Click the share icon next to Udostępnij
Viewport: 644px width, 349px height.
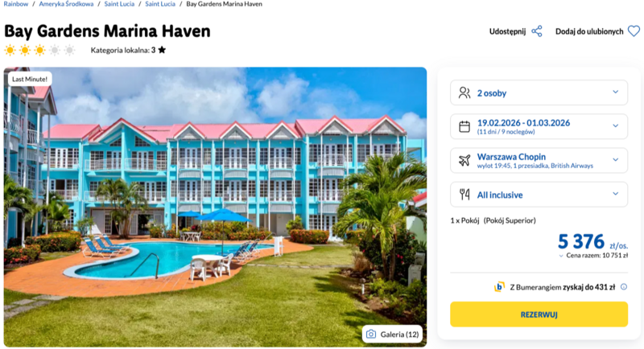point(537,31)
